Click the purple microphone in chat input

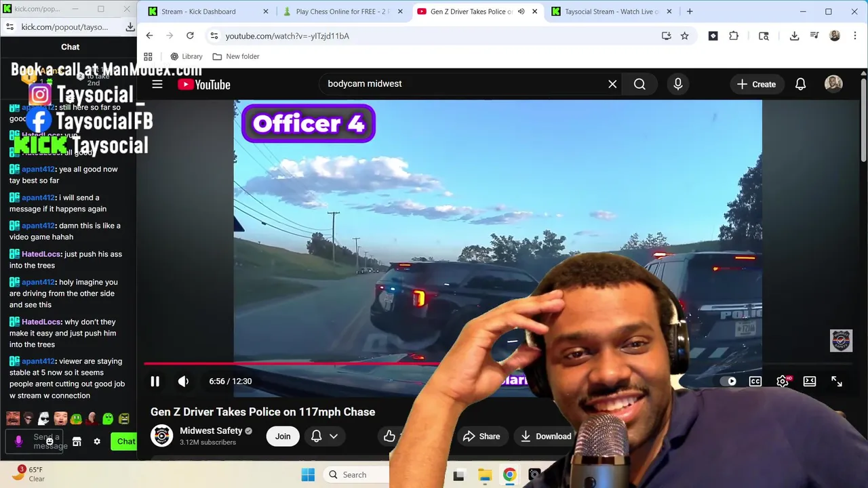coord(18,441)
